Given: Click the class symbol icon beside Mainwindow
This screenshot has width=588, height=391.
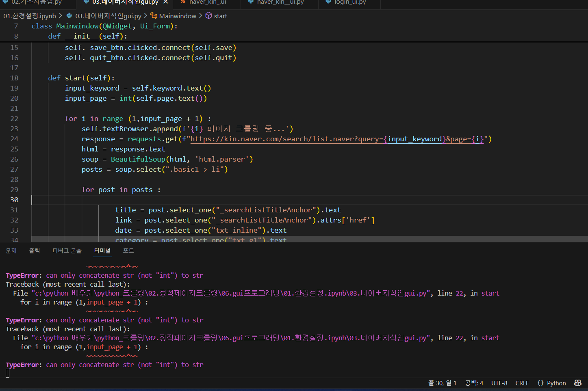Looking at the screenshot, I should coord(154,16).
